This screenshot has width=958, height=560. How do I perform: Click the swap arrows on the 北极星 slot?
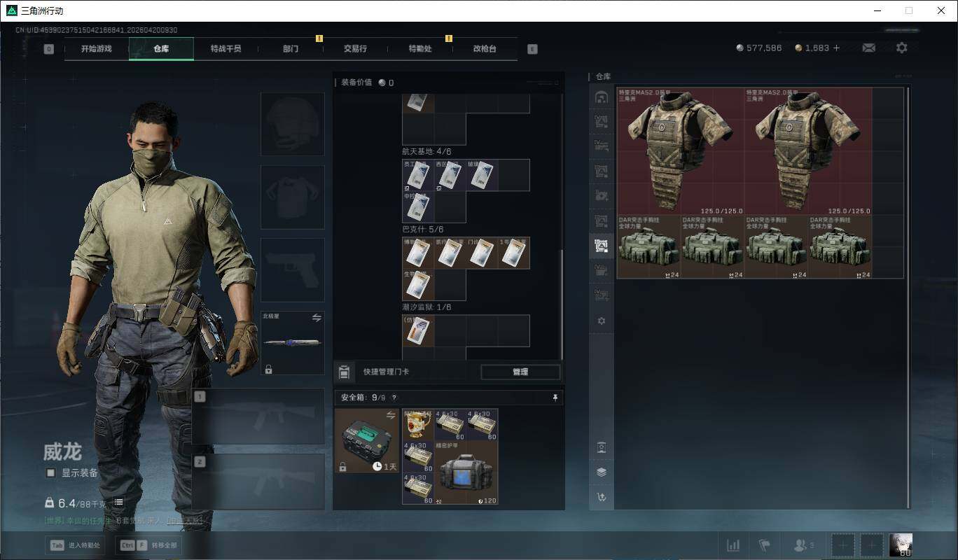click(317, 318)
